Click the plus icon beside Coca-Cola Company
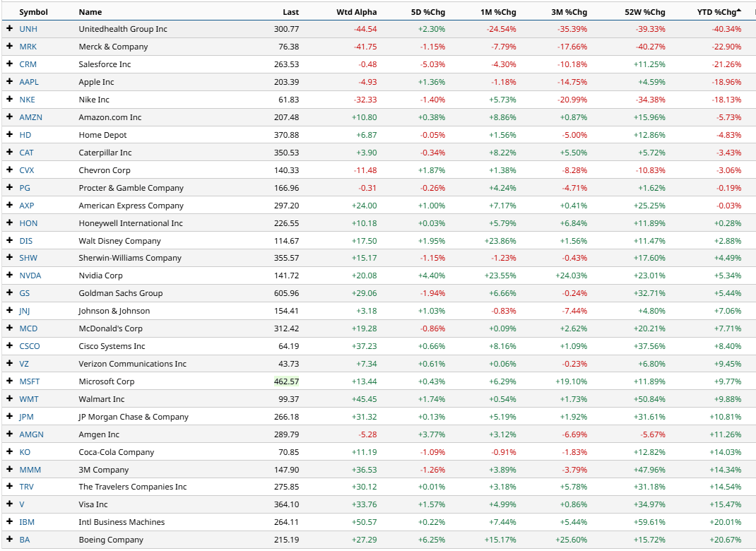 pyautogui.click(x=9, y=452)
